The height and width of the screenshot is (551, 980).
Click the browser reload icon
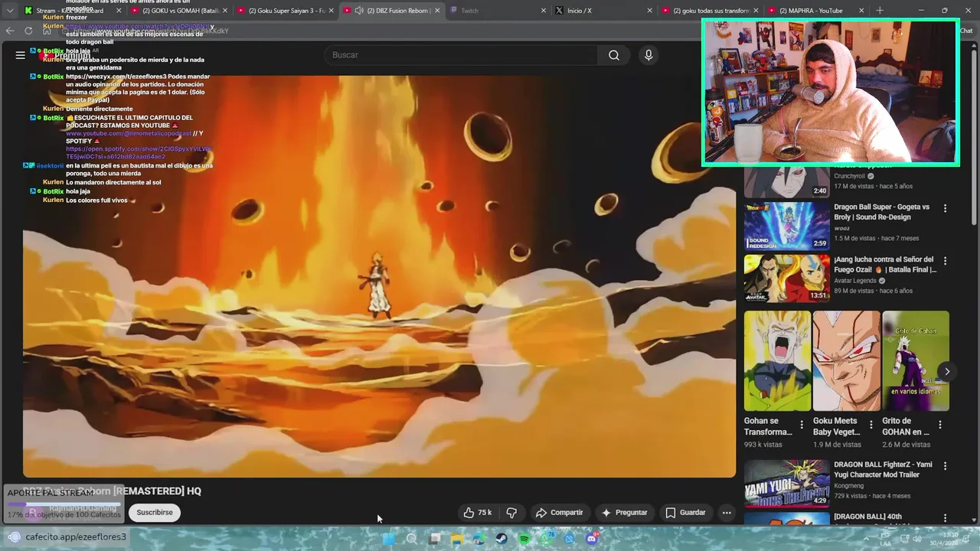[x=28, y=31]
